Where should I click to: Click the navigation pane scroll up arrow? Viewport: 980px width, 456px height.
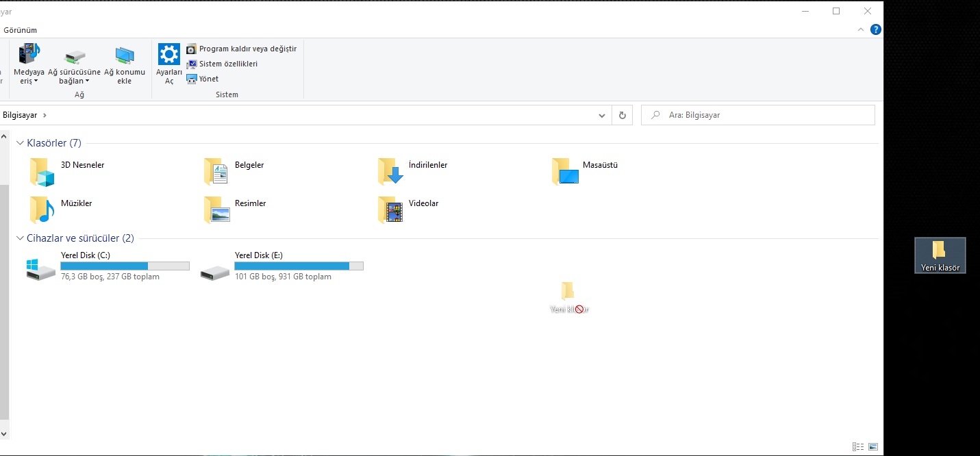[x=4, y=136]
